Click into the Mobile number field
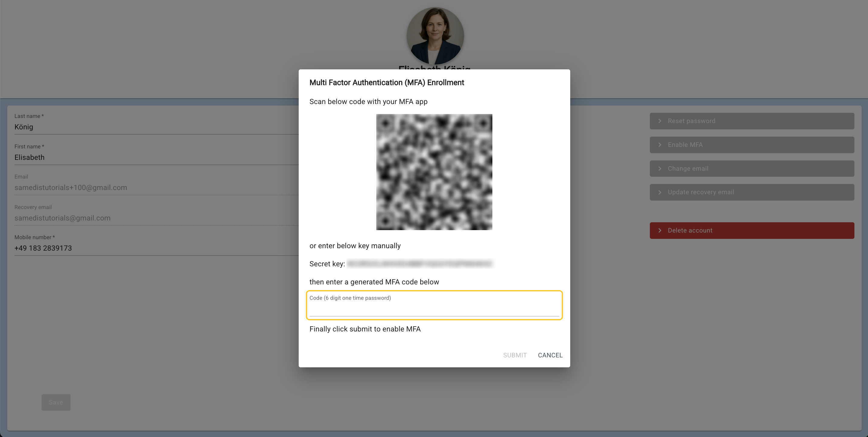Viewport: 868px width, 437px height. click(x=155, y=248)
